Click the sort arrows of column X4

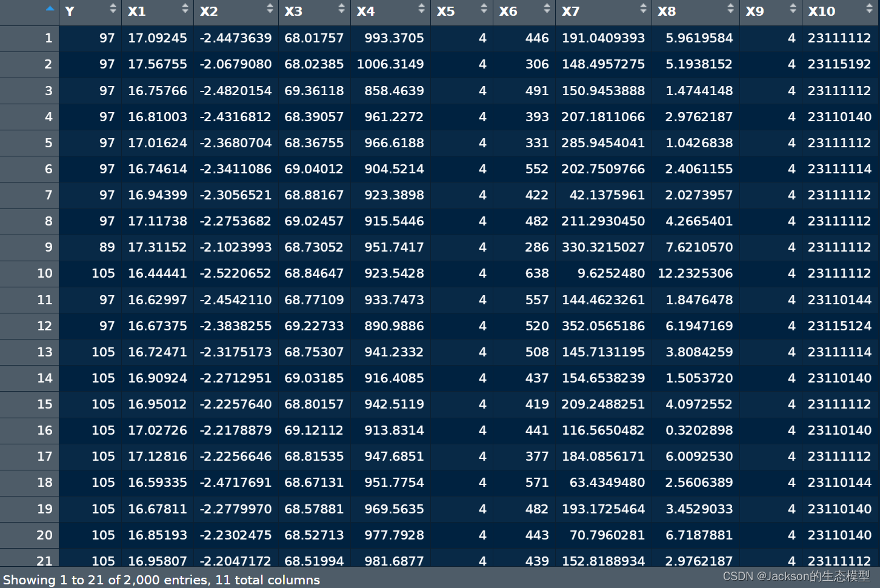pyautogui.click(x=422, y=8)
